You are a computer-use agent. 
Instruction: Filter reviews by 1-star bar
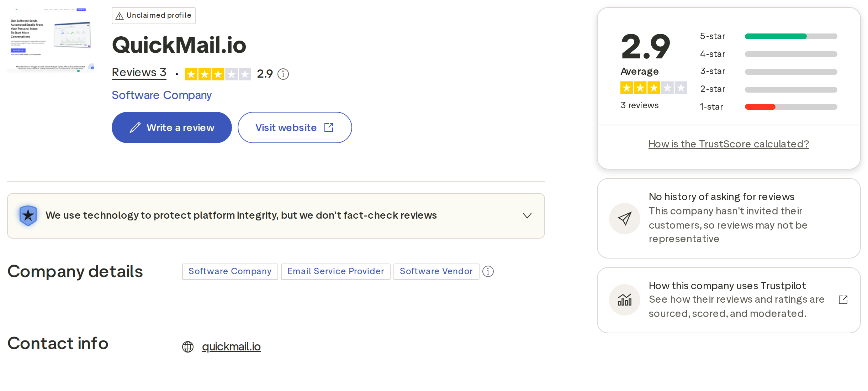coord(768,107)
